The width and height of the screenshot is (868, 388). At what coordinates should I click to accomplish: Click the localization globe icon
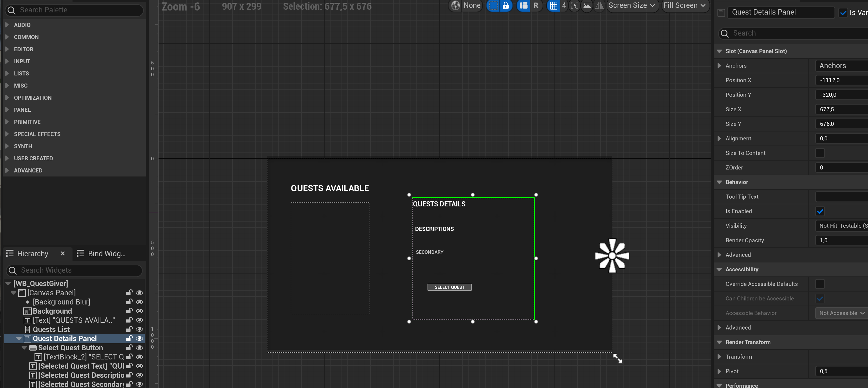(456, 5)
